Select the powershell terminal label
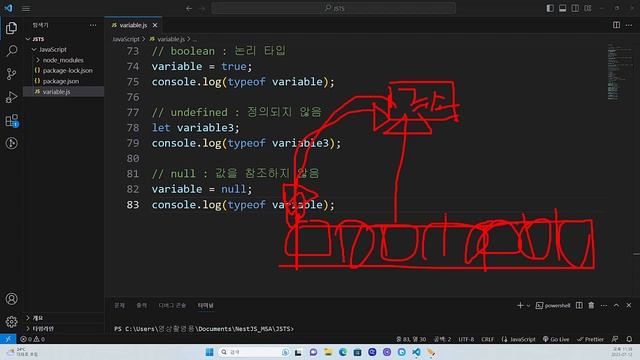 [553, 305]
